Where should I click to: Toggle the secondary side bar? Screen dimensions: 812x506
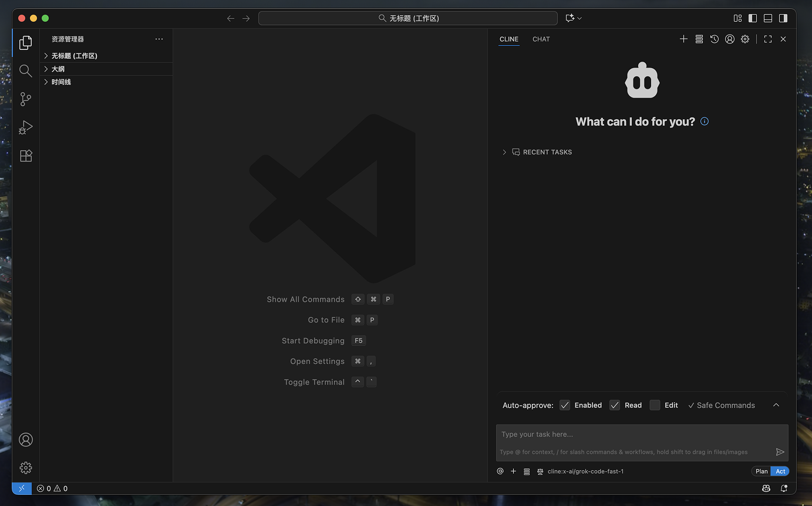783,18
